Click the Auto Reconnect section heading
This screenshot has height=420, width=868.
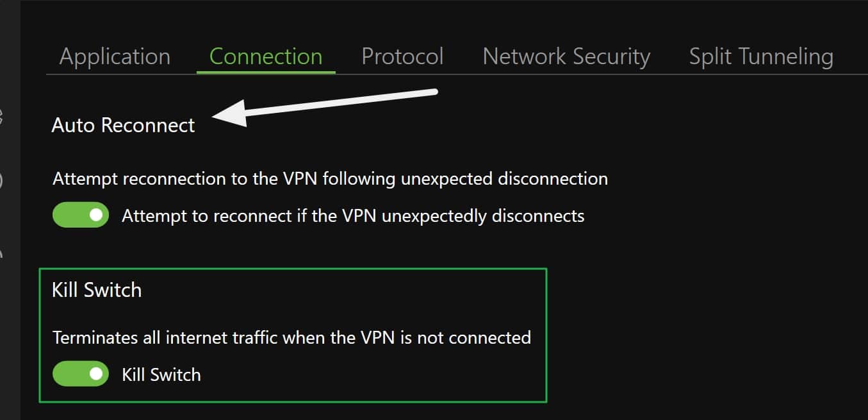tap(123, 124)
